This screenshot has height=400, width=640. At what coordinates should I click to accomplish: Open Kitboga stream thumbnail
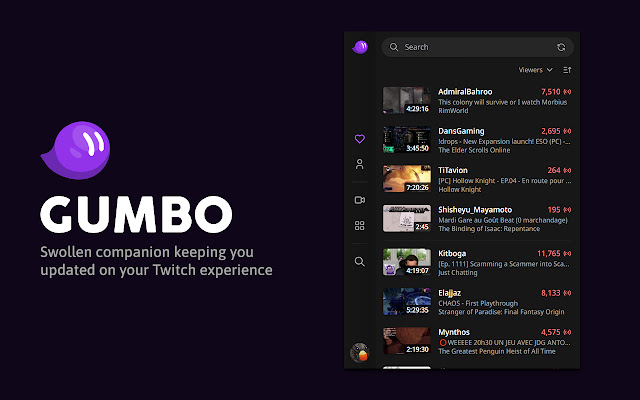(x=407, y=262)
